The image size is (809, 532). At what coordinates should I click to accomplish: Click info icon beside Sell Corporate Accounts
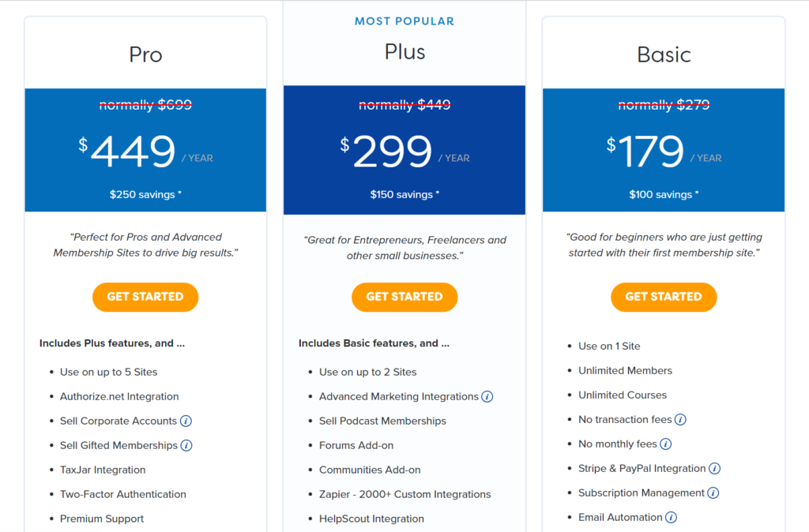click(x=186, y=421)
